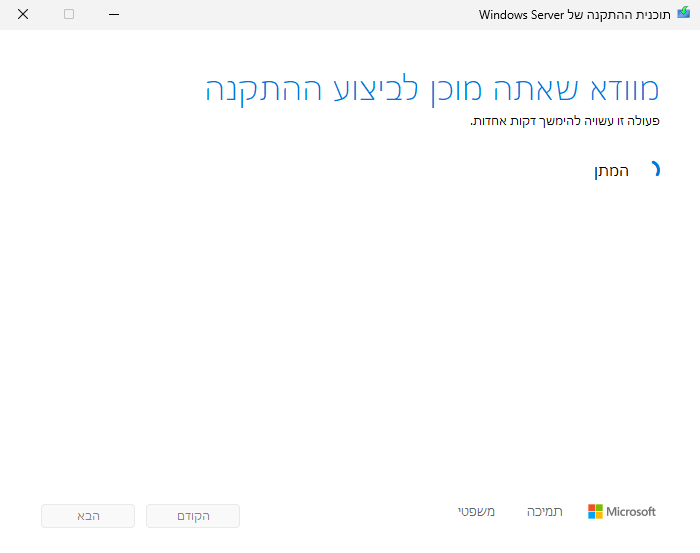Click the words דקות אחדות in the subtitle
700x553 pixels.
click(x=498, y=122)
